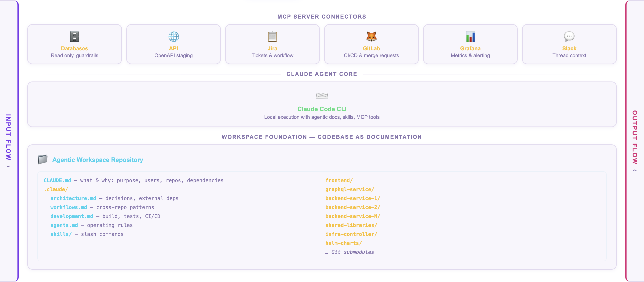644x282 pixels.
Task: Select the graphql-service/ submodule
Action: pyautogui.click(x=349, y=189)
